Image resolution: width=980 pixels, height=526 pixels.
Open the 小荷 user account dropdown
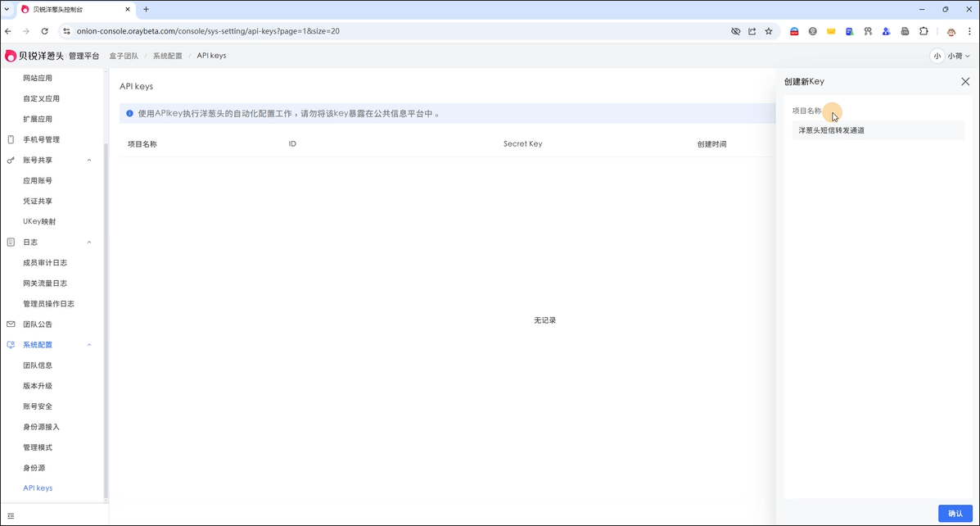tap(951, 56)
